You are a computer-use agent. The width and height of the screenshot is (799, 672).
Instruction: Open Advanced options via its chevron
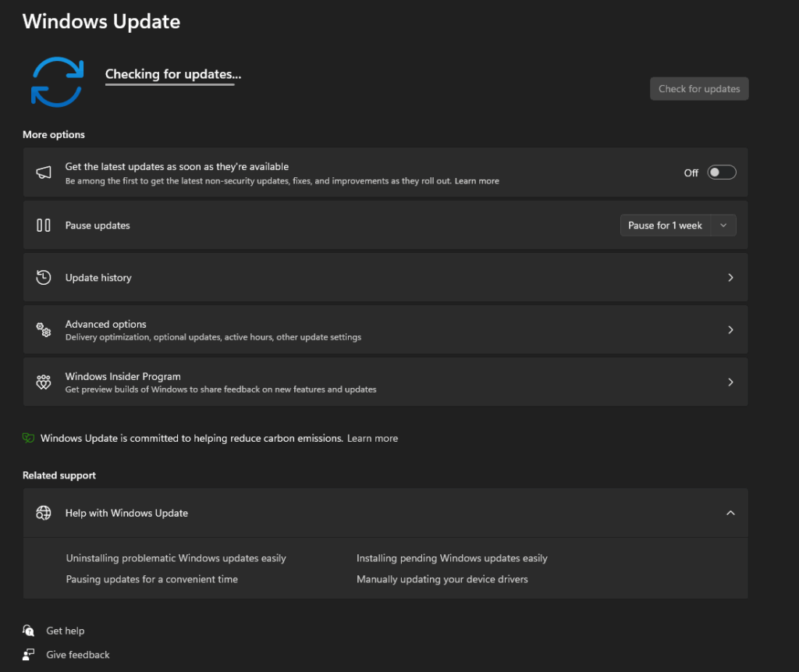tap(730, 330)
